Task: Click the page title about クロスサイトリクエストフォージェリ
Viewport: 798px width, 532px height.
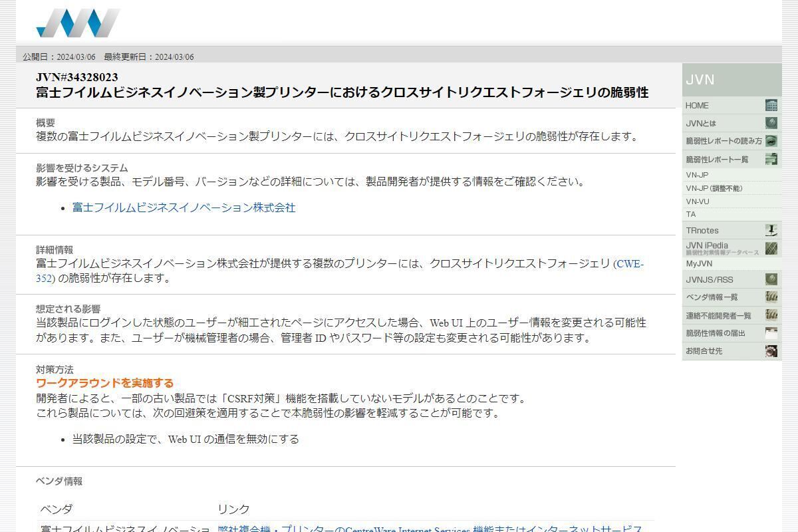Action: point(342,92)
